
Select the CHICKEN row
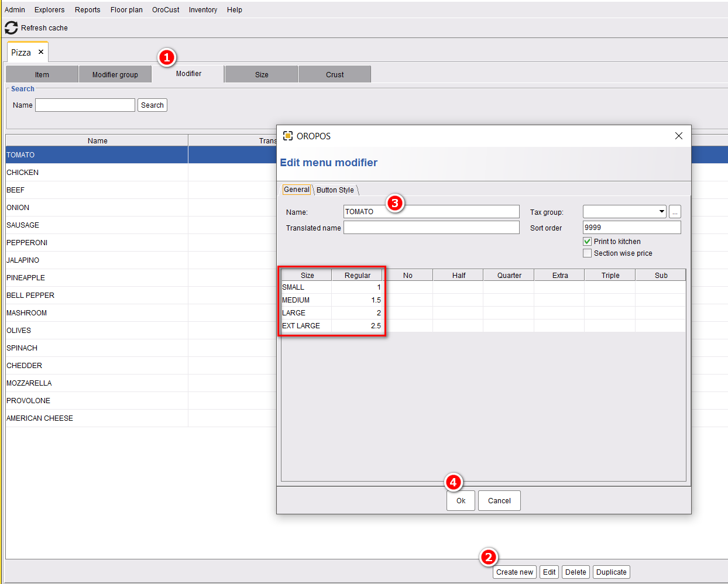click(x=140, y=173)
